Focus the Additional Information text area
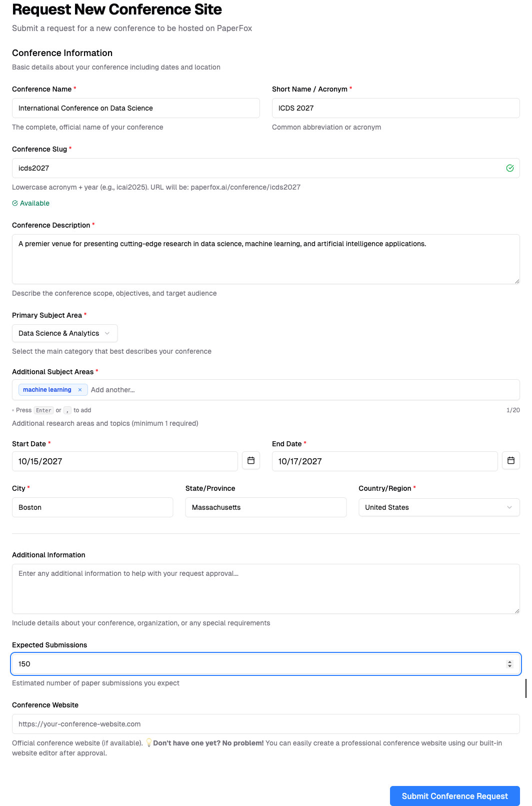This screenshot has height=806, width=532. pyautogui.click(x=265, y=589)
